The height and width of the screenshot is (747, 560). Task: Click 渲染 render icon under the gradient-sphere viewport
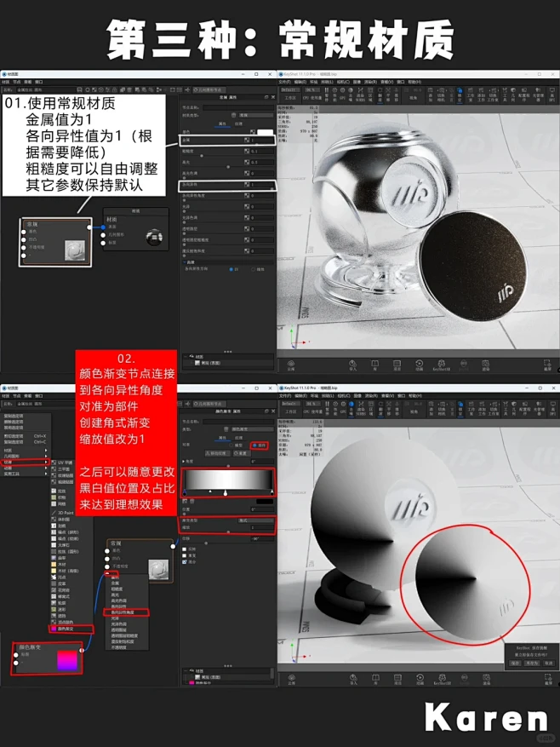[x=486, y=680]
